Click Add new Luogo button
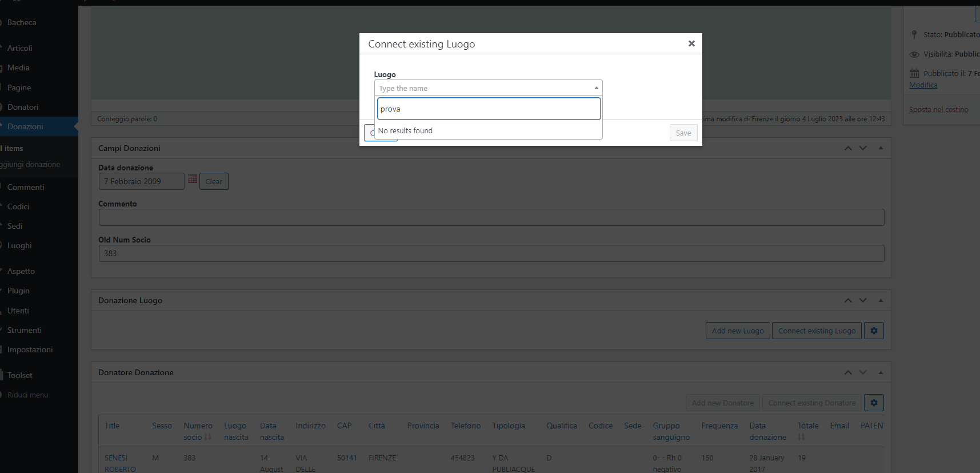 point(738,331)
